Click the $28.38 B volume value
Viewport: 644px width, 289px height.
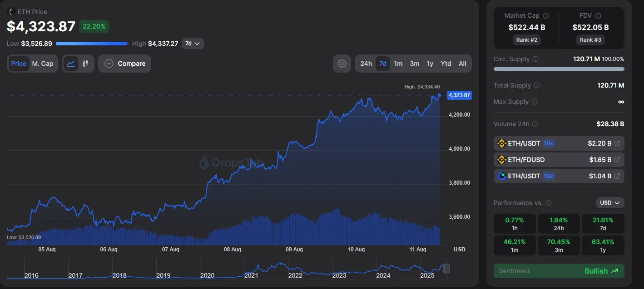pos(610,124)
